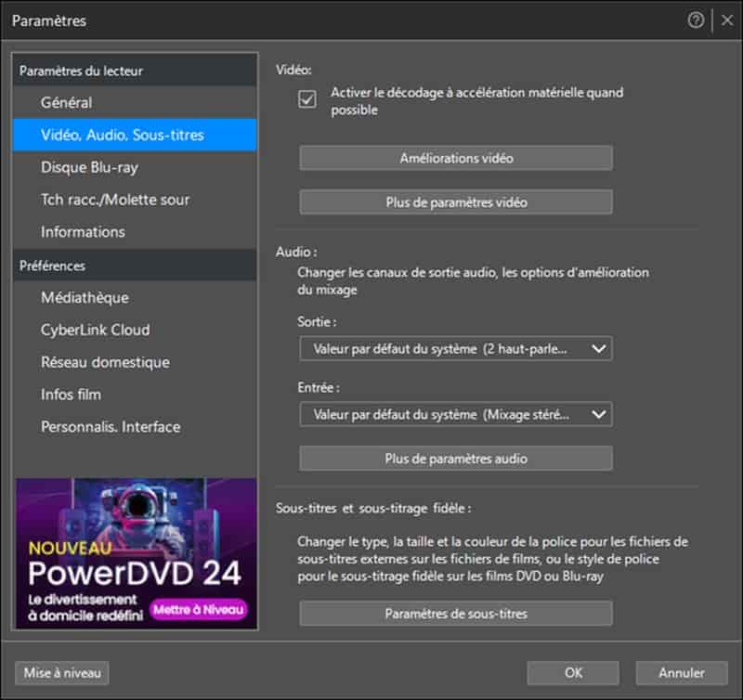Open Médiathèque preferences
The width and height of the screenshot is (743, 700).
point(85,298)
